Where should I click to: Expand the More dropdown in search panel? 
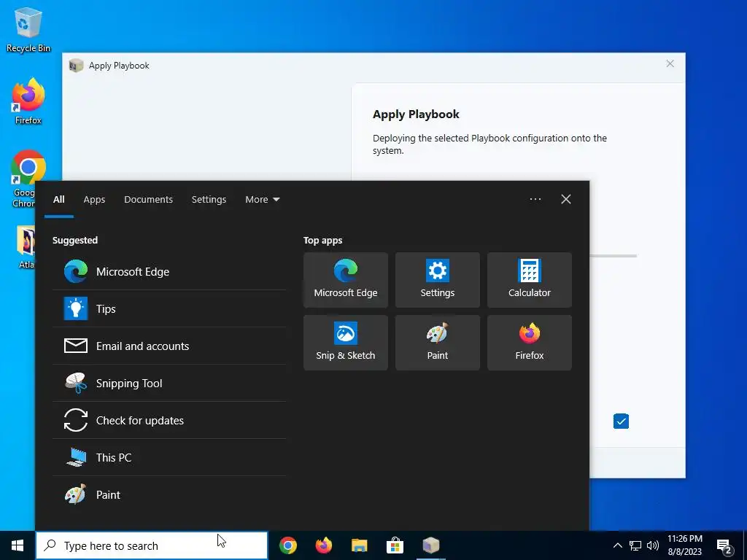tap(262, 200)
